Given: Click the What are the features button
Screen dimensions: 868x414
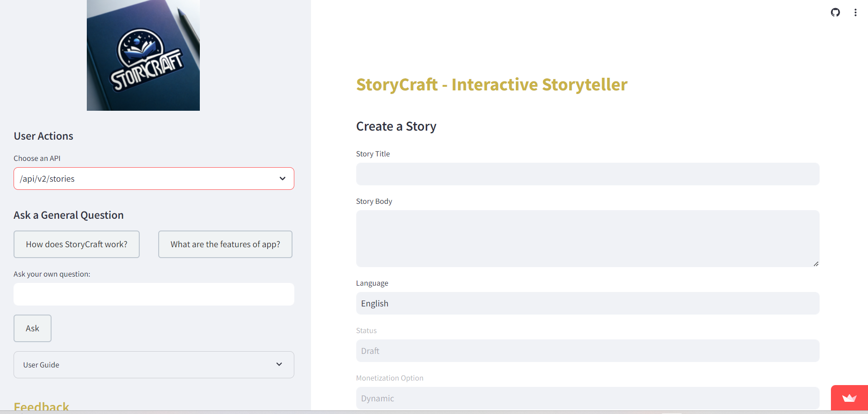Looking at the screenshot, I should click(225, 244).
